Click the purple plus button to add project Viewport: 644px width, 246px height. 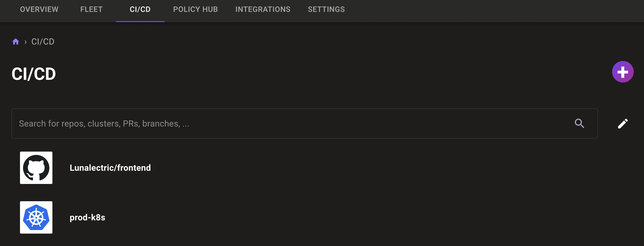tap(623, 71)
